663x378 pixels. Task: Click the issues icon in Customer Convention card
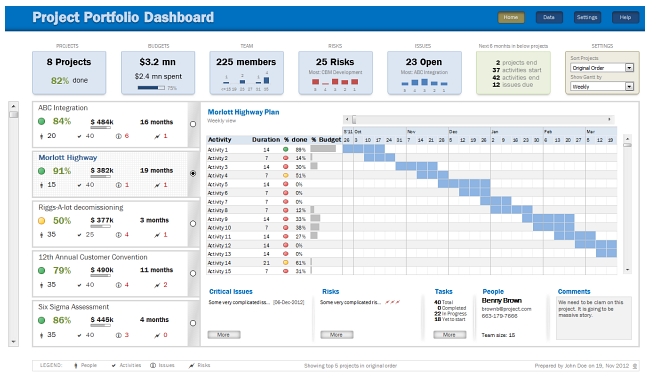pyautogui.click(x=119, y=285)
